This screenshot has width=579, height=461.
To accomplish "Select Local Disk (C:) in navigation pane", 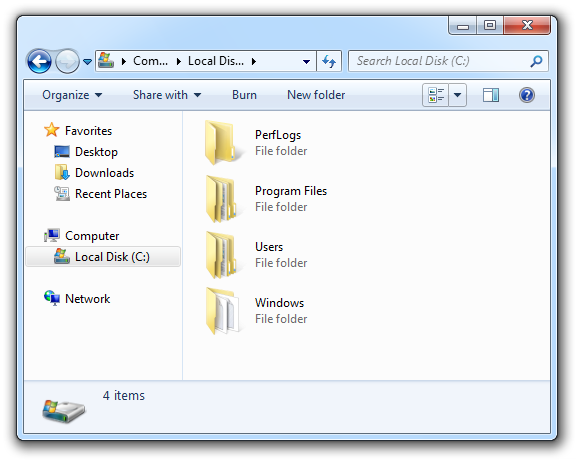I will [x=103, y=257].
